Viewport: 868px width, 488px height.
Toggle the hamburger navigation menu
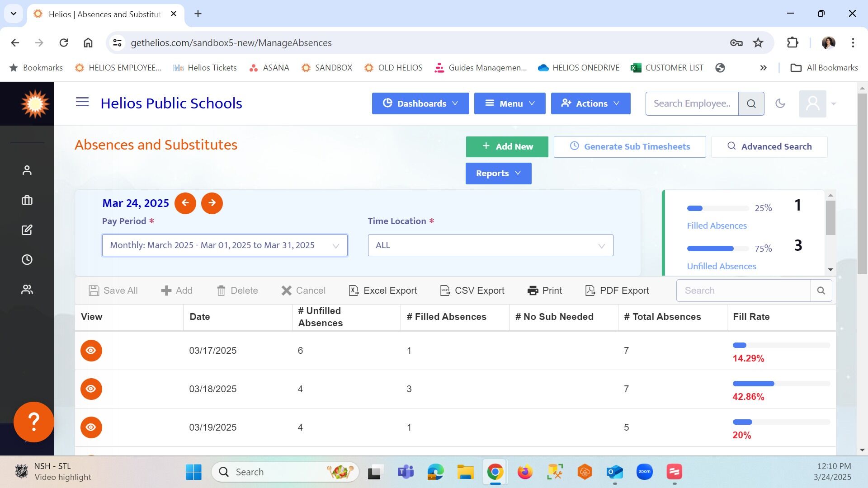[82, 102]
